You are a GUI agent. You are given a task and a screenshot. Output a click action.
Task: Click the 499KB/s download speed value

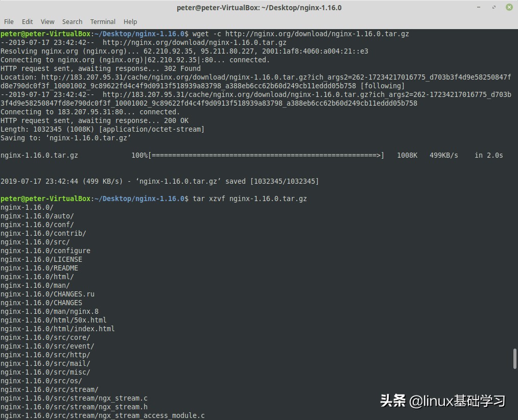[443, 156]
